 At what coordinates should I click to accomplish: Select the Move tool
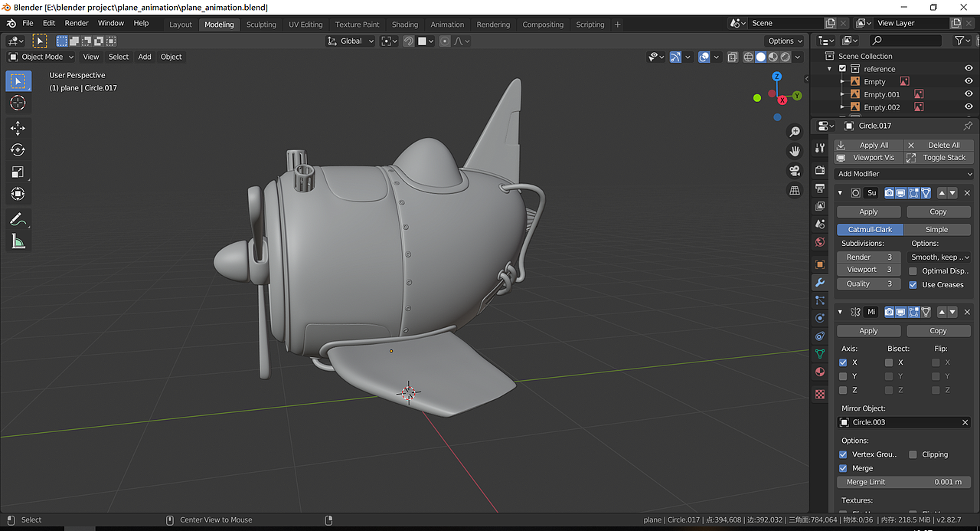(18, 128)
